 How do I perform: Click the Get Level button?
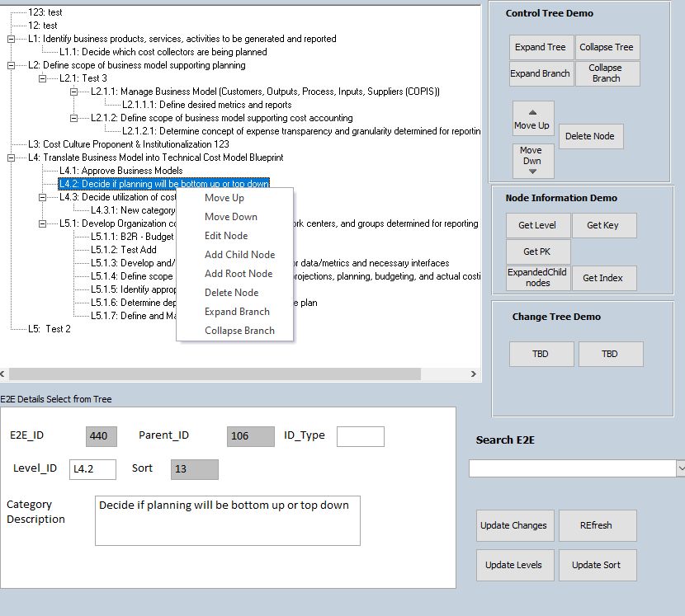(538, 225)
